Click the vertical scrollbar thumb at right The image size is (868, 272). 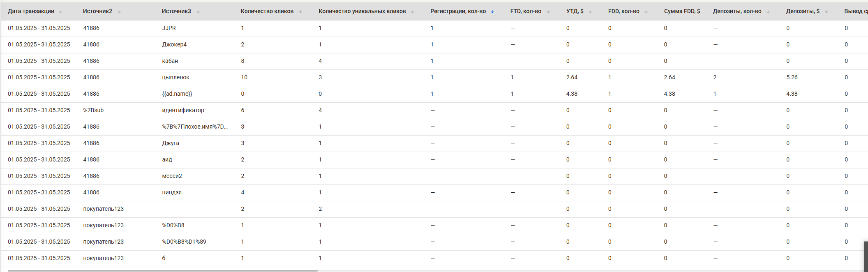coord(866,256)
